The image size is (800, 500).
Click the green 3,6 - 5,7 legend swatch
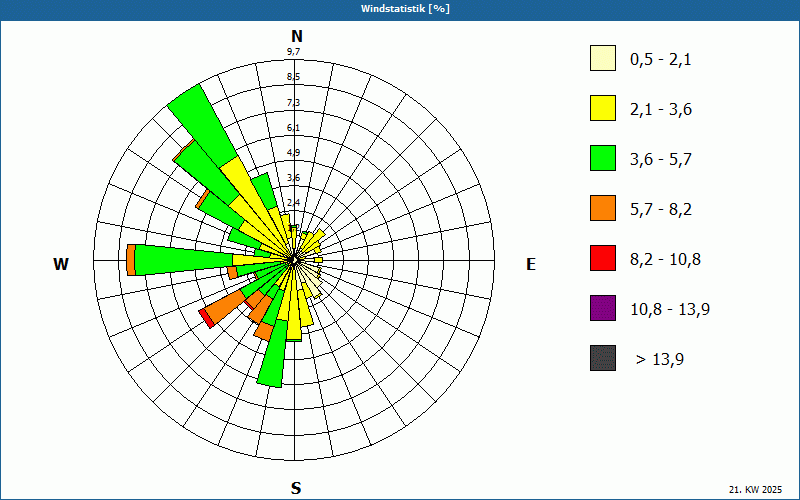tap(603, 158)
